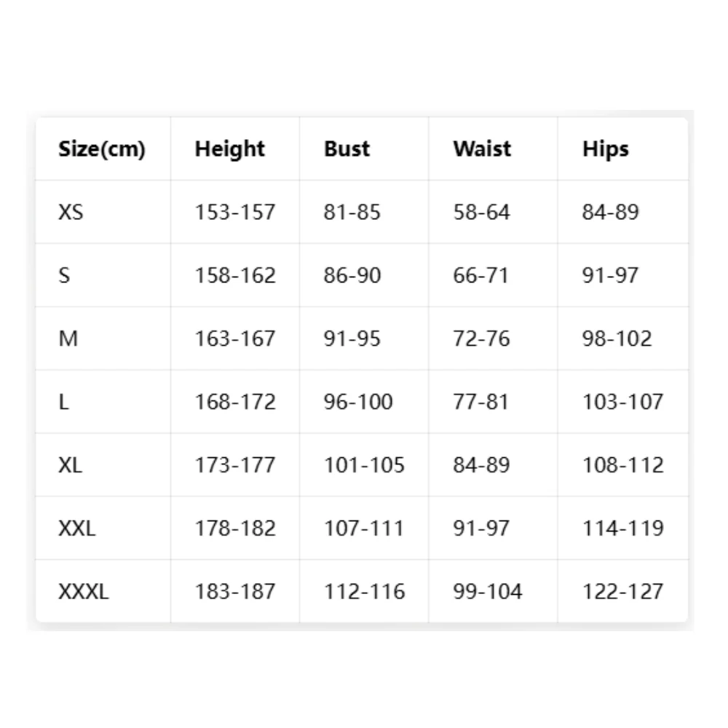This screenshot has height=728, width=728.
Task: Select the M size row label
Action: tap(68, 339)
